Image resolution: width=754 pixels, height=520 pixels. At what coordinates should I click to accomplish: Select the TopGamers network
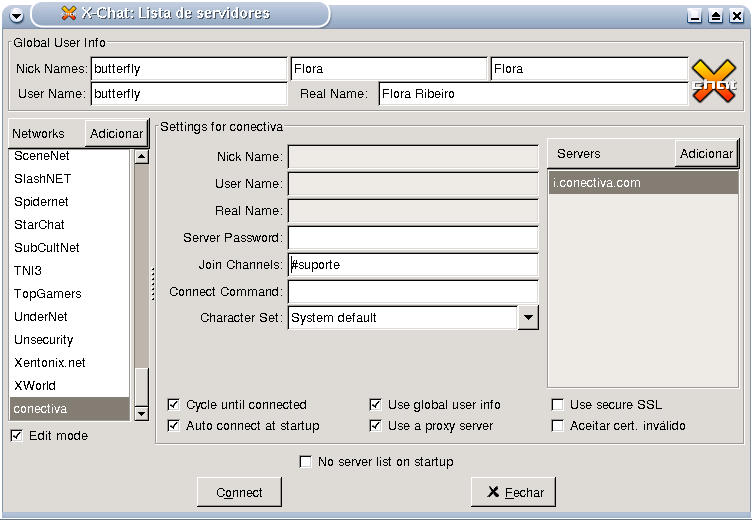coord(69,293)
